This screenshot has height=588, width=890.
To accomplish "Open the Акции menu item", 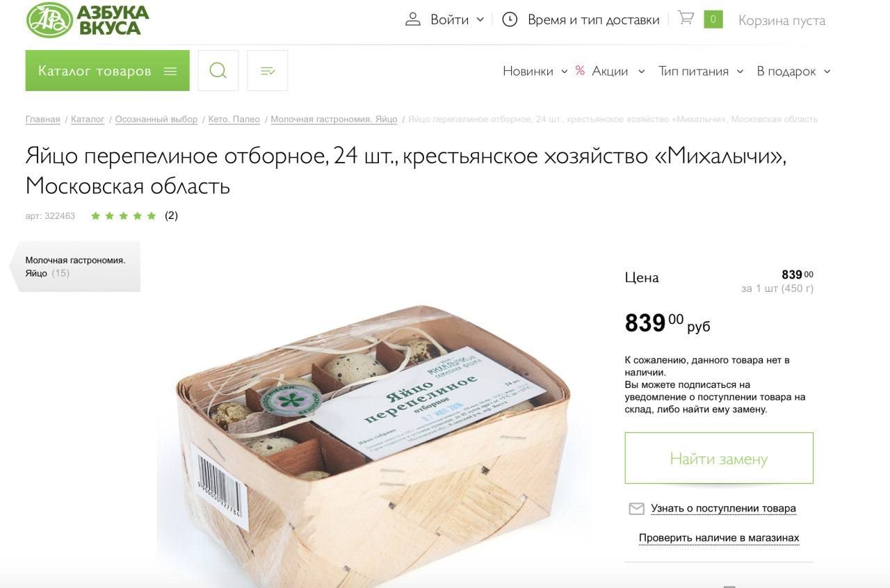I will 610,71.
